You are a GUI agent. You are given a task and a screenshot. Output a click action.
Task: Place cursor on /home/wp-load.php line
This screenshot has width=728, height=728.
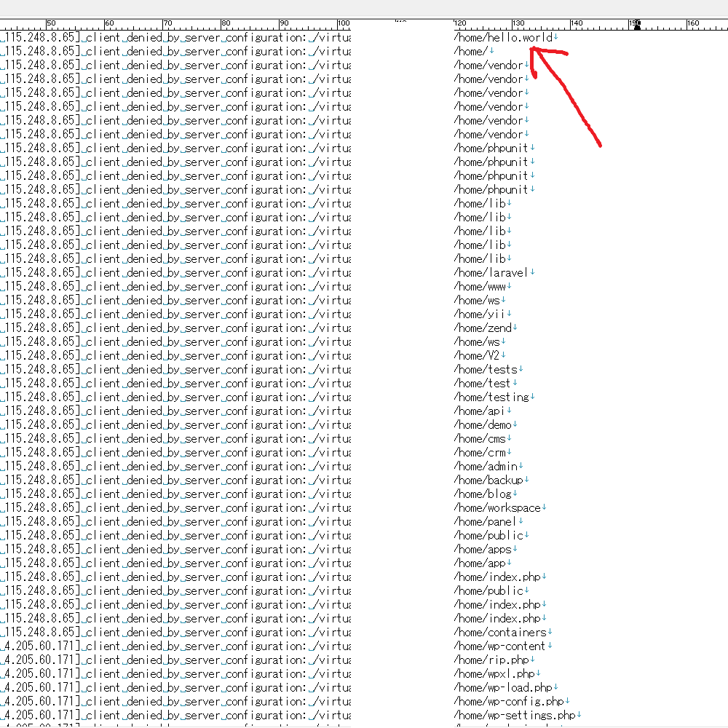[x=503, y=688]
